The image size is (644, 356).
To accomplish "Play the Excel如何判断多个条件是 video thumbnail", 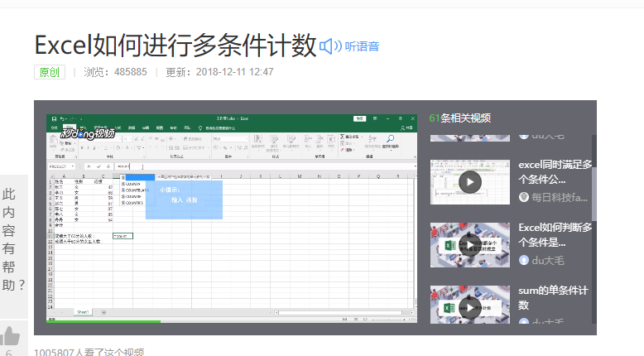I will [x=470, y=245].
